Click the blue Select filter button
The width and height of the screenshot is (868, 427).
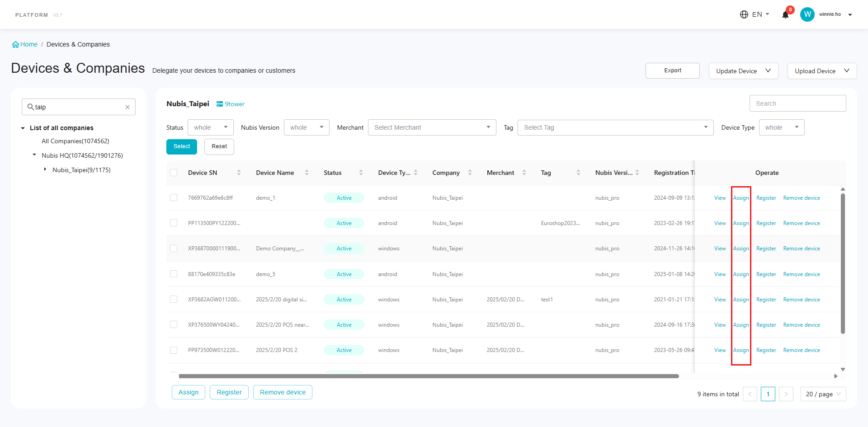(x=182, y=146)
